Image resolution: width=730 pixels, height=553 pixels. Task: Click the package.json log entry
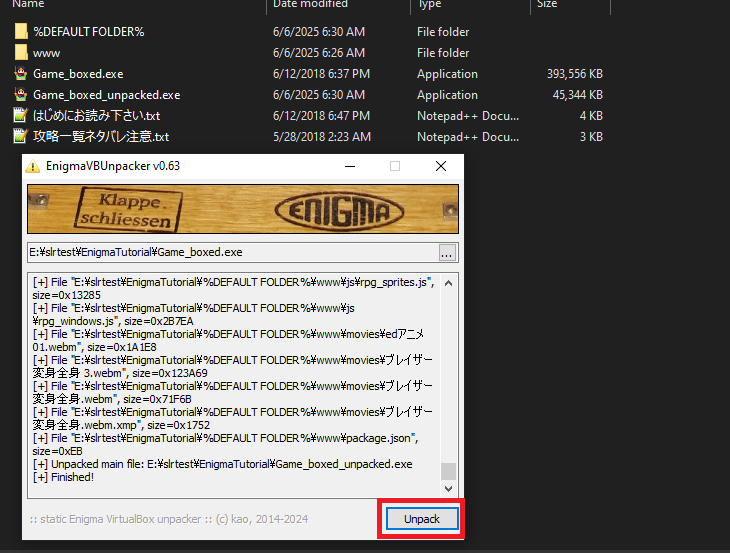pyautogui.click(x=226, y=445)
